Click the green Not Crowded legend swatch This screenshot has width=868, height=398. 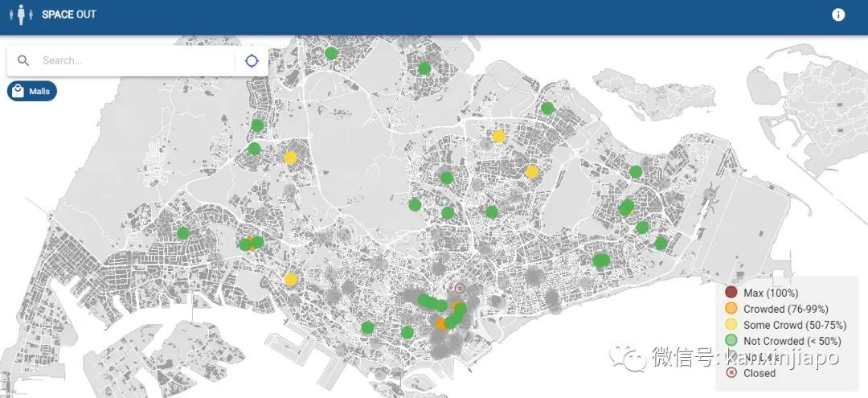tap(731, 341)
